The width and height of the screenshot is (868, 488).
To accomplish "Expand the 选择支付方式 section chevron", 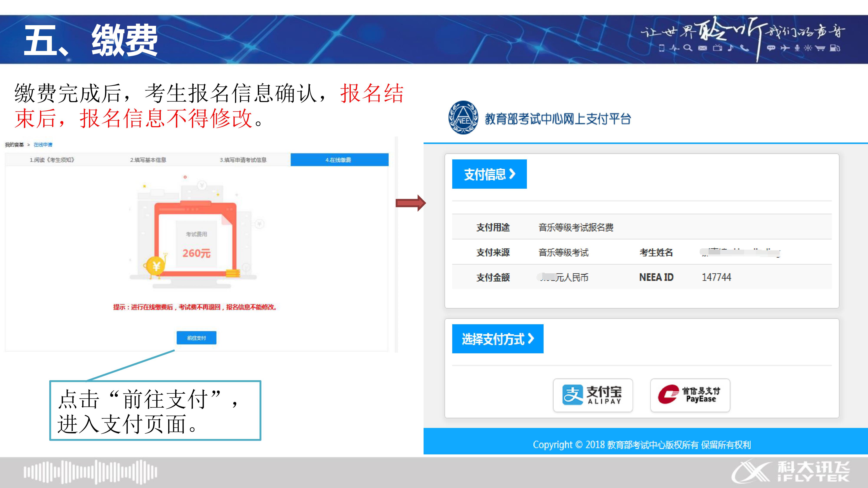I will click(x=531, y=339).
